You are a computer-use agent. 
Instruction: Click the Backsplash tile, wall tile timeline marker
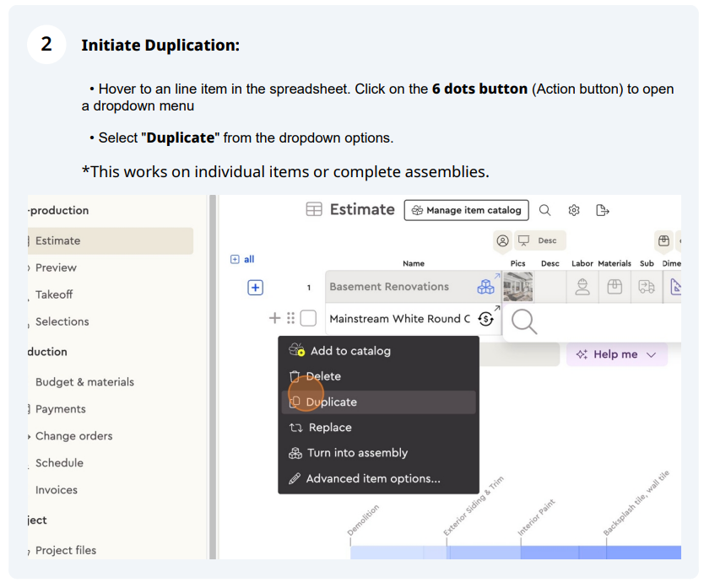(636, 503)
